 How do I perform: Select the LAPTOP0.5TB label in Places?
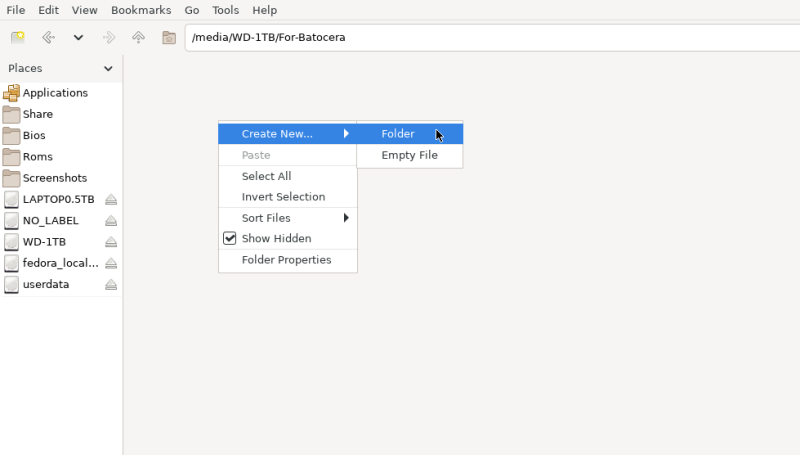59,199
